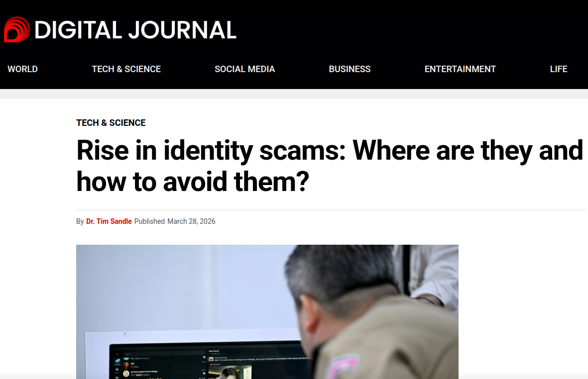Click the 'Rise in identity scams' headline

click(x=330, y=166)
